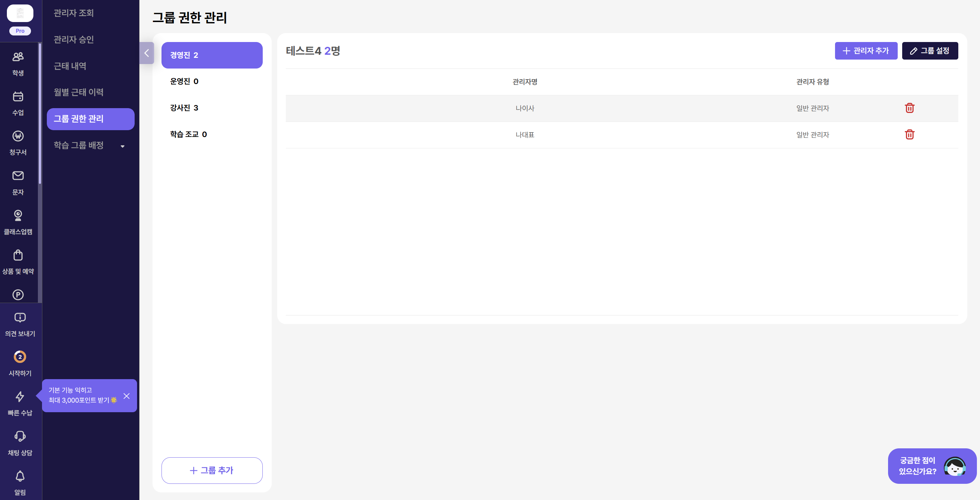
Task: Click the 수업 calendar icon
Action: 18,97
